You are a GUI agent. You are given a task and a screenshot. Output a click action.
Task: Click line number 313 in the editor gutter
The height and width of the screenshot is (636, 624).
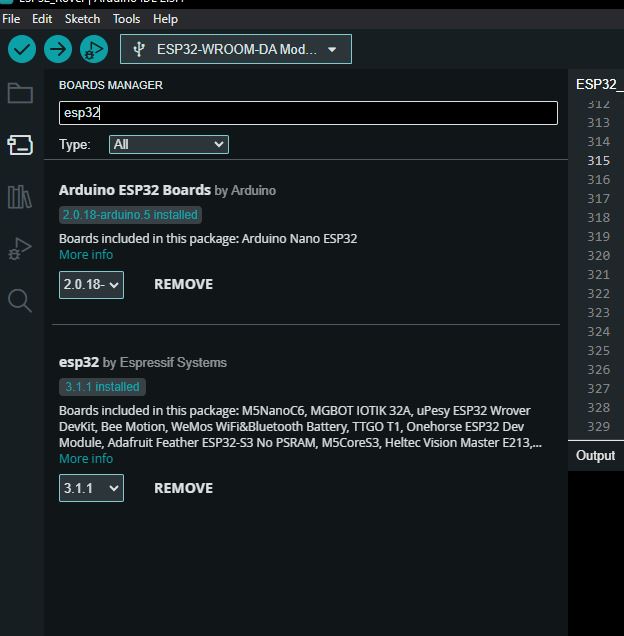[598, 122]
